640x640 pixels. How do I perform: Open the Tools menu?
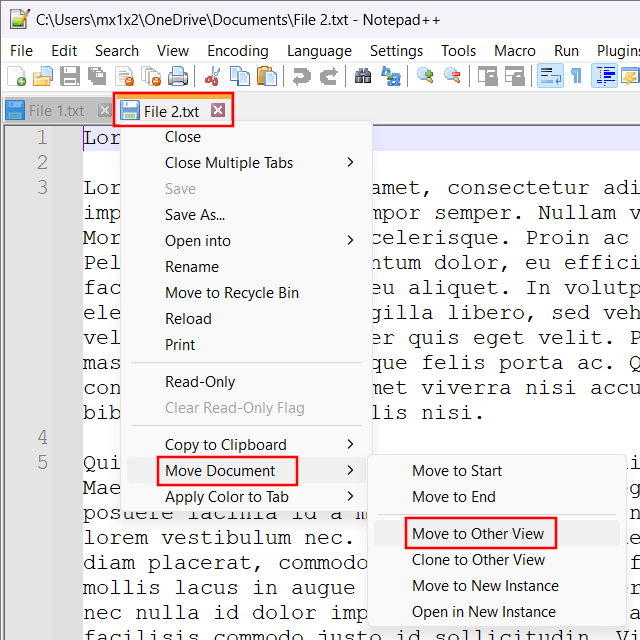(458, 51)
